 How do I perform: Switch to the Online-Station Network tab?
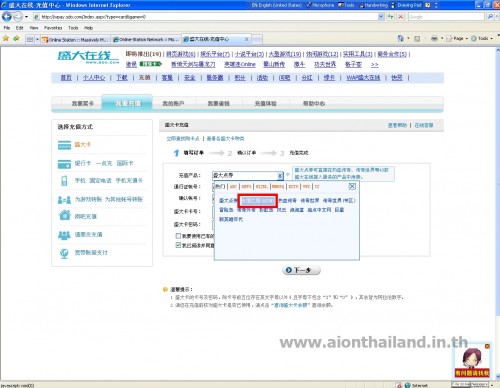point(146,39)
